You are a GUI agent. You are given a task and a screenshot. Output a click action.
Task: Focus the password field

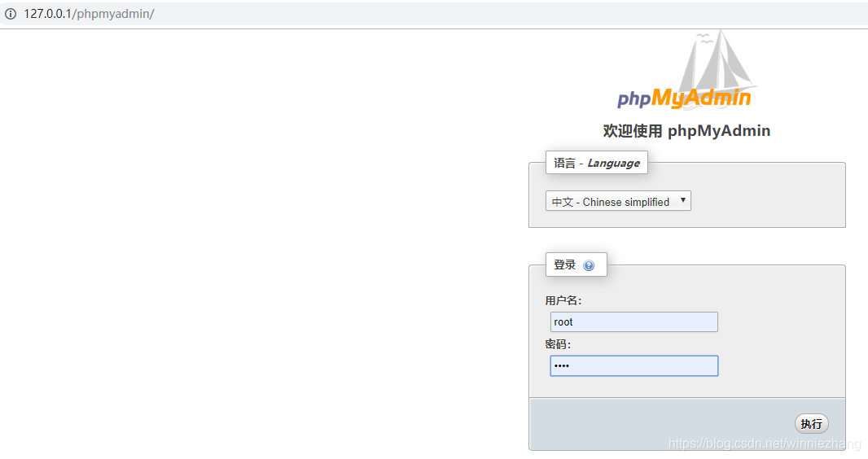pyautogui.click(x=633, y=365)
